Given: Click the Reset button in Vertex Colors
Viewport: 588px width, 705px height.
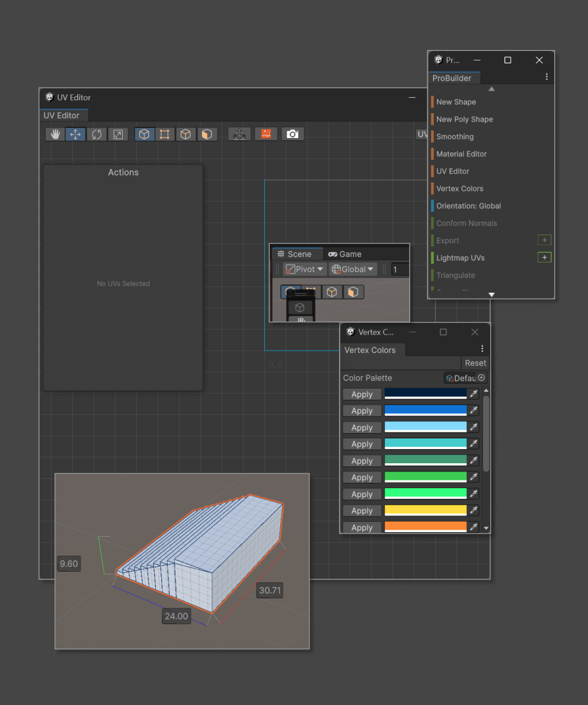Looking at the screenshot, I should [x=475, y=363].
